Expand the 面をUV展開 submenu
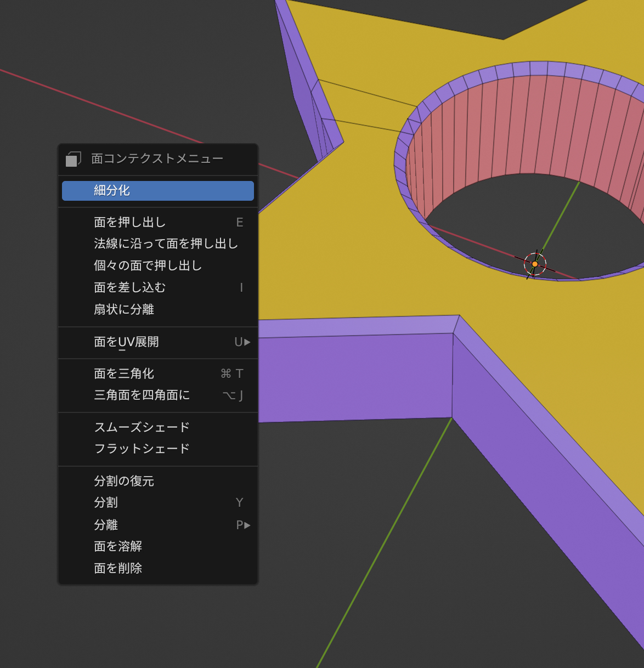 pyautogui.click(x=157, y=342)
